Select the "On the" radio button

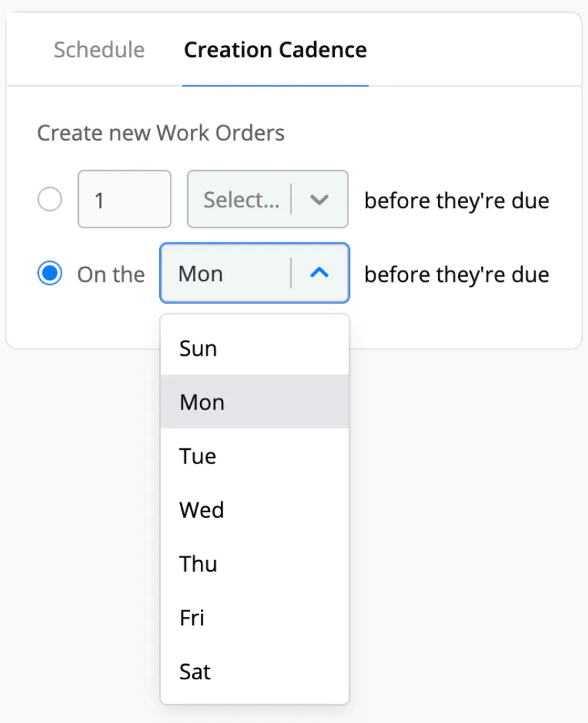tap(49, 274)
